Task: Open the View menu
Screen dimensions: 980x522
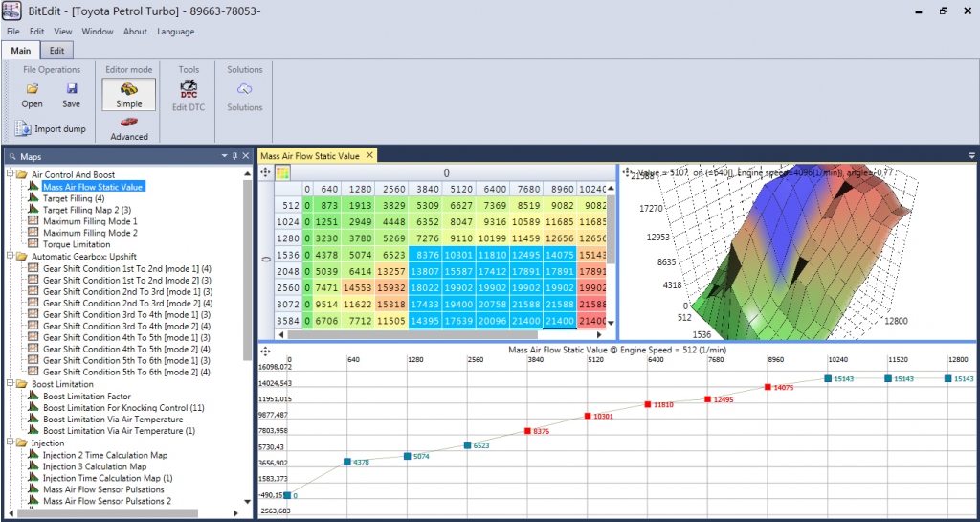Action: pyautogui.click(x=63, y=32)
